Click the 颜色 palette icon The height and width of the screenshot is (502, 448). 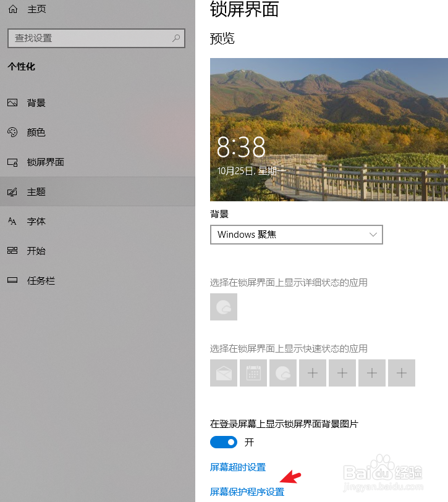tap(12, 132)
